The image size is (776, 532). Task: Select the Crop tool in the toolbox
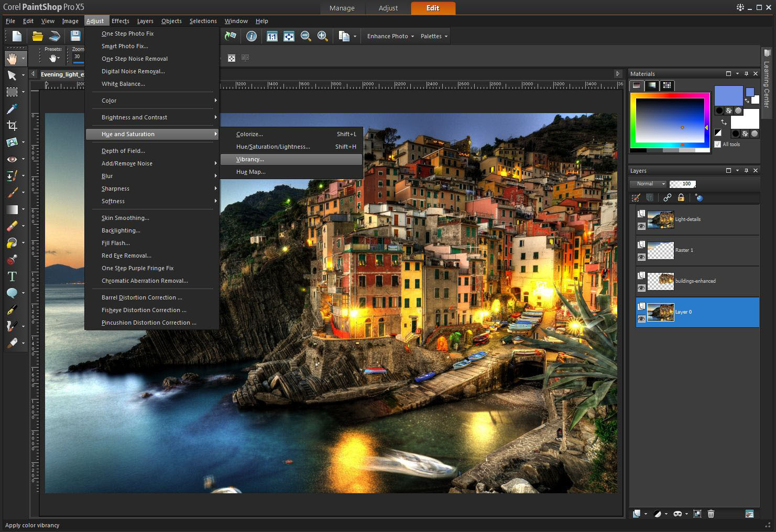click(12, 126)
